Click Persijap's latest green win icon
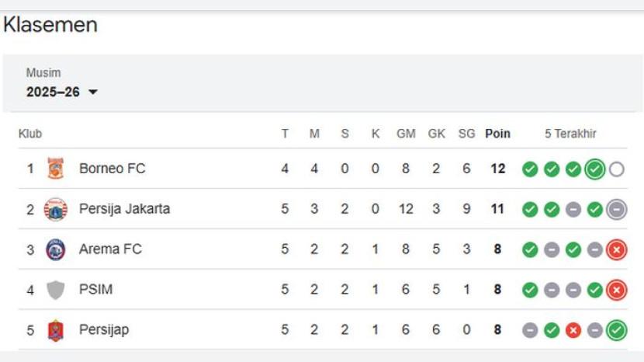The image size is (644, 362). click(616, 330)
